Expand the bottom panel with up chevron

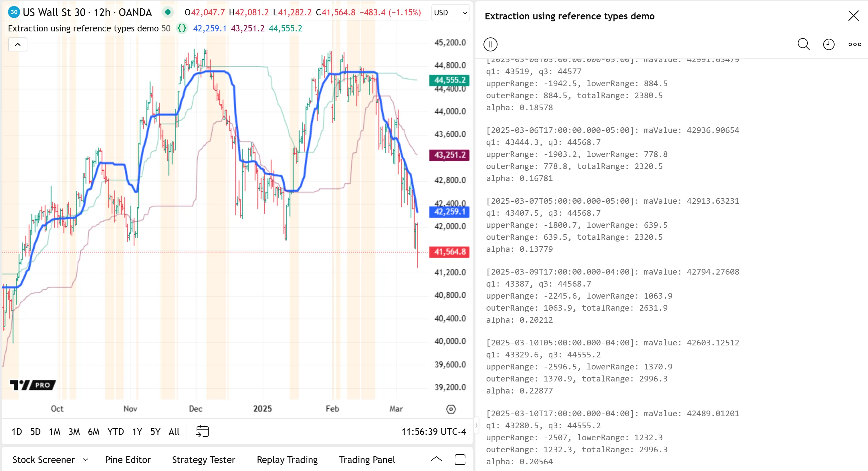coord(436,459)
